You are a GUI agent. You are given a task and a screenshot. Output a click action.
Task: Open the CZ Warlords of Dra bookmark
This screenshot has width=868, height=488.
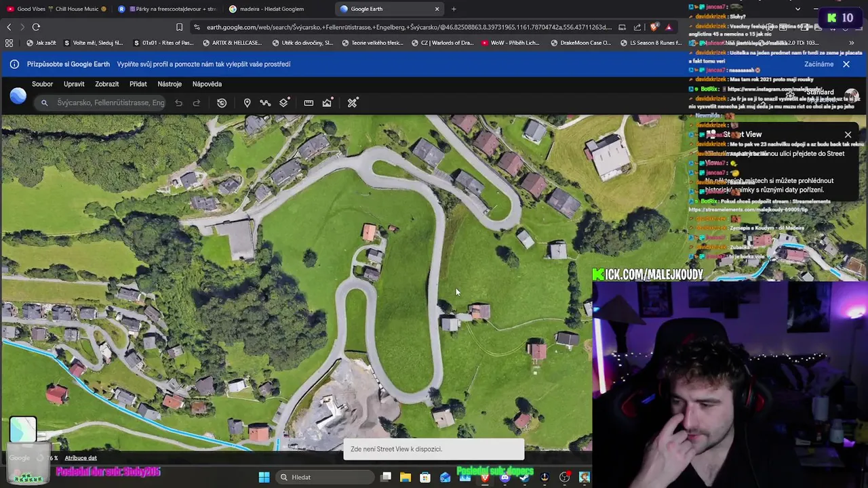(441, 43)
